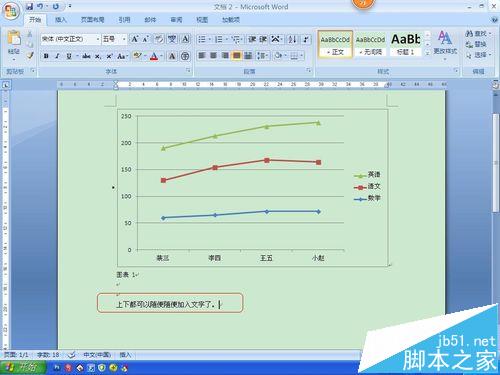Switch to the Page Layout tab

92,20
